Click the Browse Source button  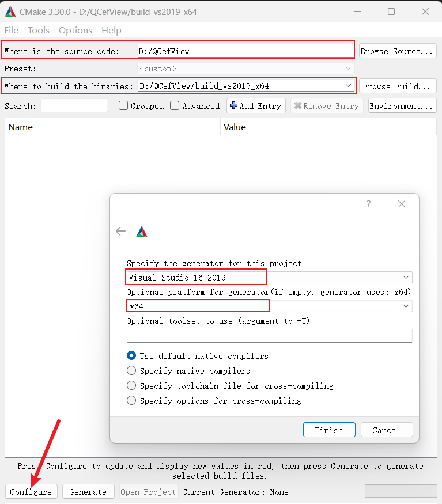(398, 51)
